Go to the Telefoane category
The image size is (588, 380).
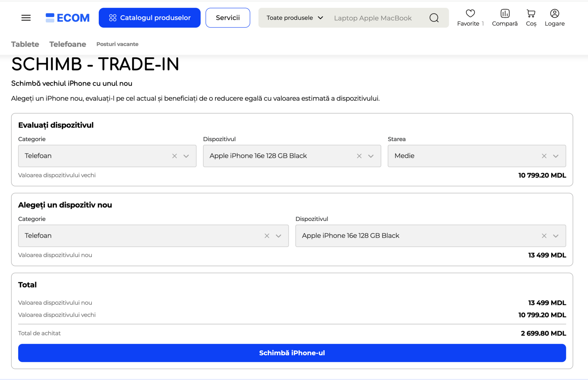coord(68,44)
